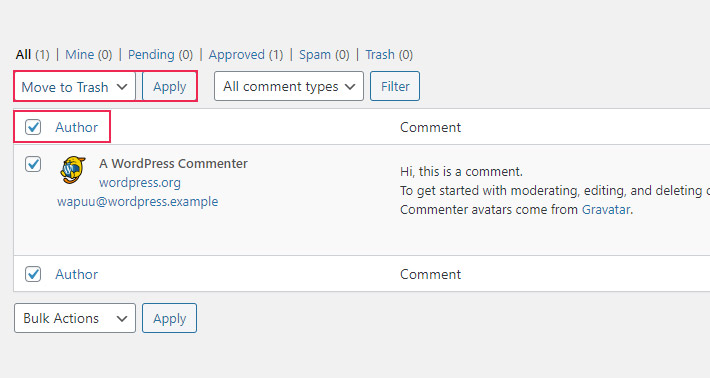Viewport: 710px width, 378px height.
Task: Toggle the bottom Author select-all checkbox
Action: click(33, 274)
